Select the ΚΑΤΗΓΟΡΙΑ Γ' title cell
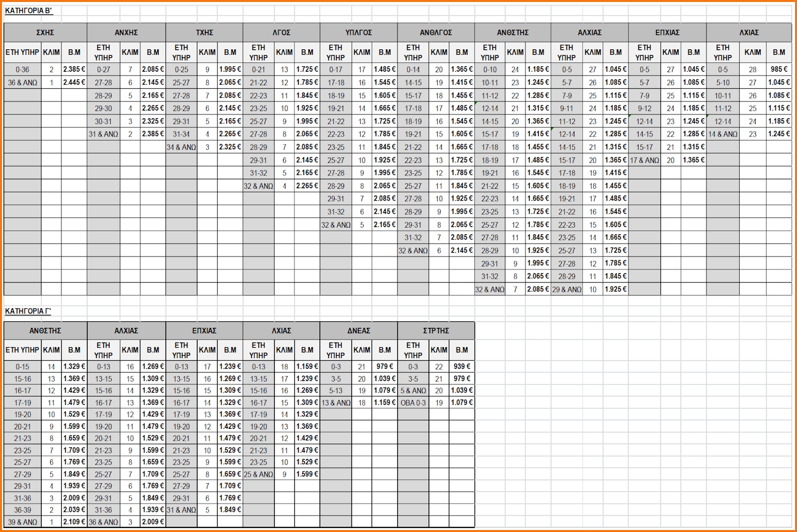The height and width of the screenshot is (532, 797). 28,311
